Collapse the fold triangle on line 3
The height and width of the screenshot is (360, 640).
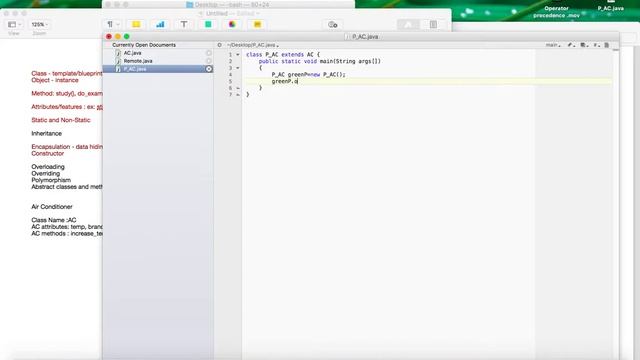(238, 68)
